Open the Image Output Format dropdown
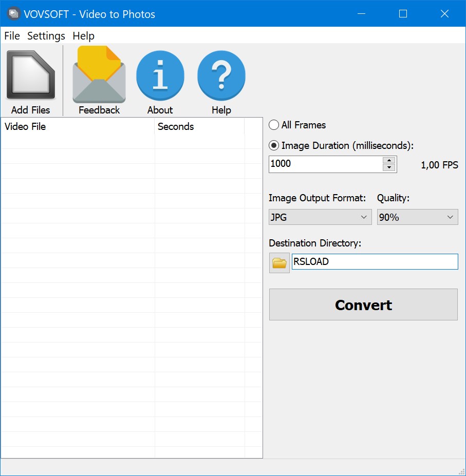 [320, 217]
